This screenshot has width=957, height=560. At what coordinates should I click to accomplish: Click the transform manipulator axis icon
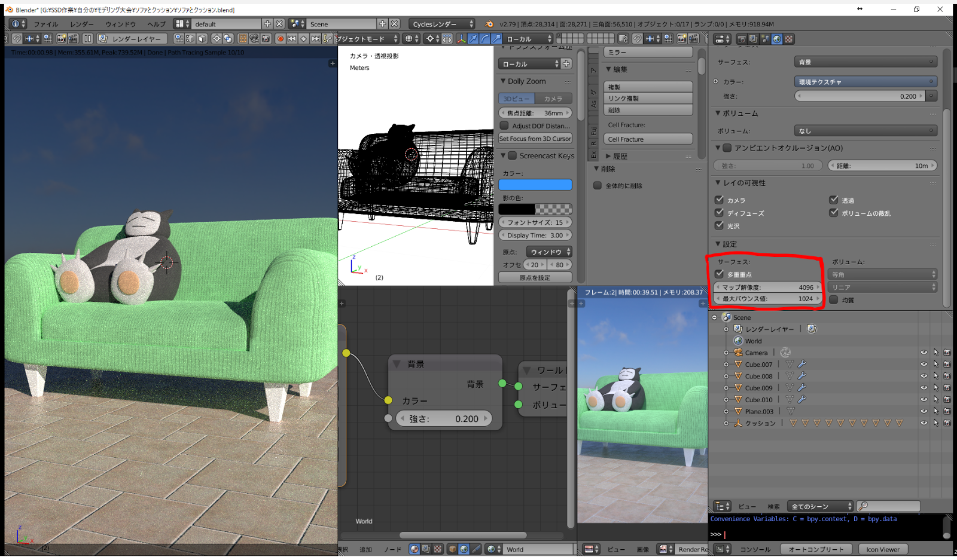[x=461, y=39]
